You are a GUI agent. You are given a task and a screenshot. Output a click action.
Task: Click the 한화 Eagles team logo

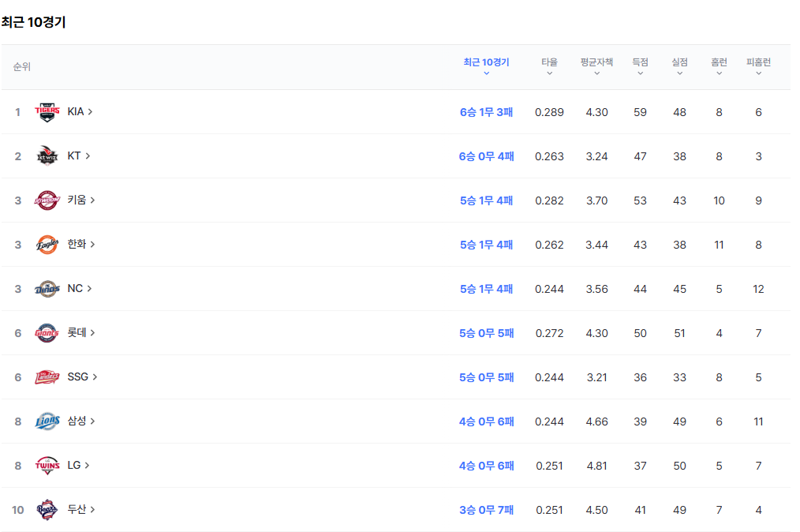(x=47, y=244)
